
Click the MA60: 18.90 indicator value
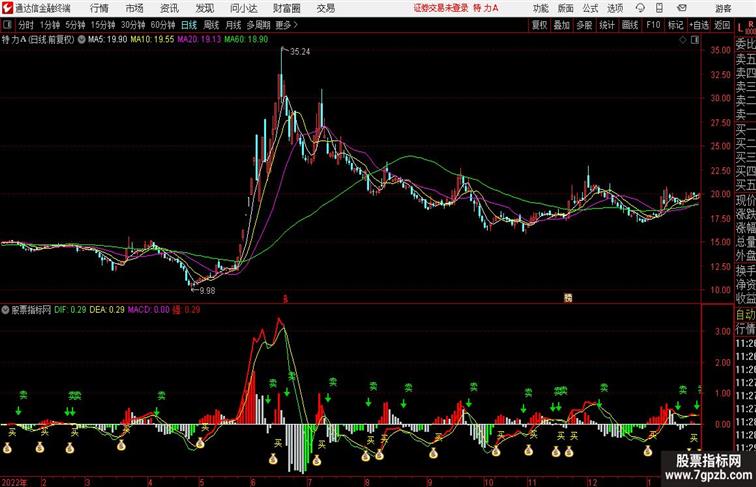point(246,40)
